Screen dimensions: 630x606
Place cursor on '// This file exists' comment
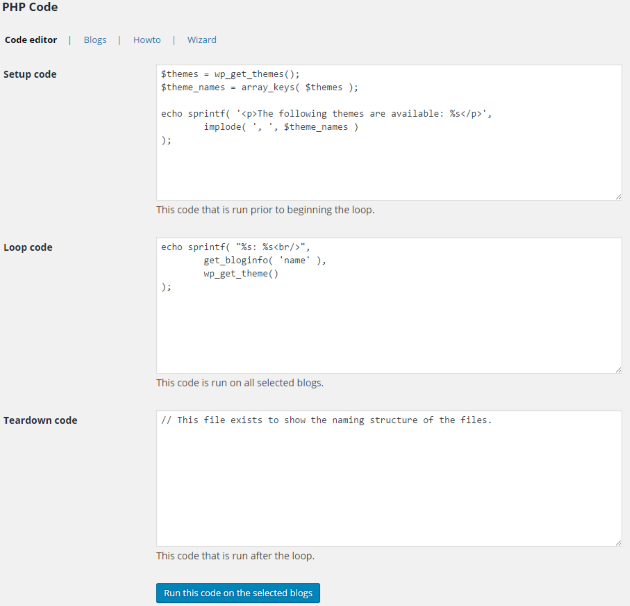pyautogui.click(x=326, y=420)
